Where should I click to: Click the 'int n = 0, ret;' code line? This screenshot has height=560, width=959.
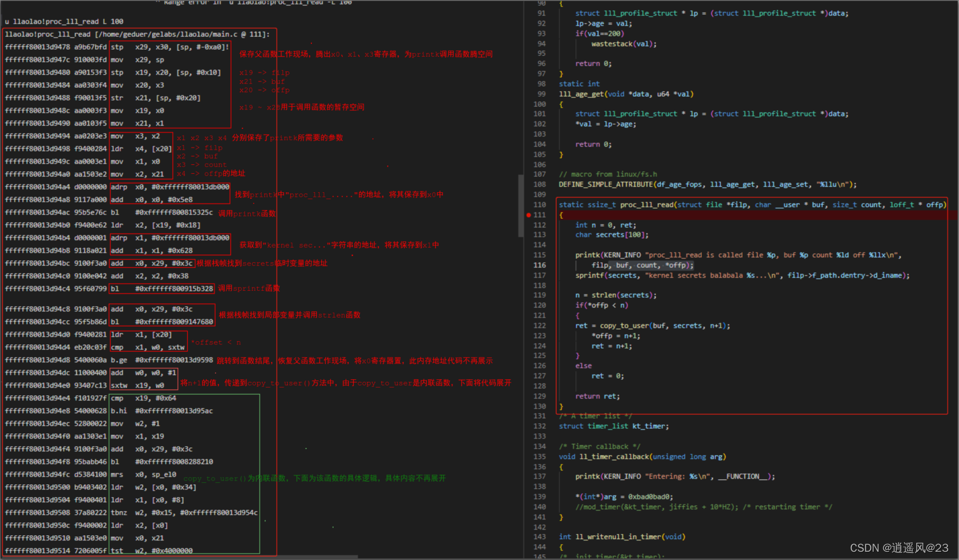pos(605,225)
